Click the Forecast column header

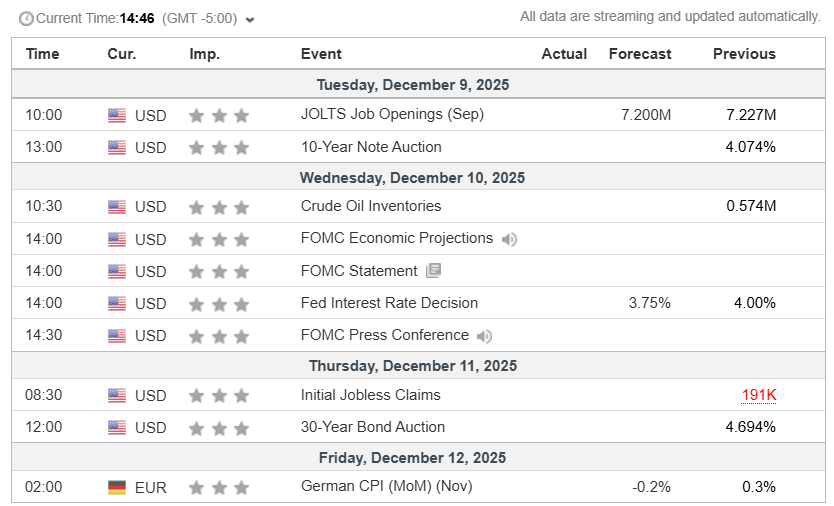[640, 54]
